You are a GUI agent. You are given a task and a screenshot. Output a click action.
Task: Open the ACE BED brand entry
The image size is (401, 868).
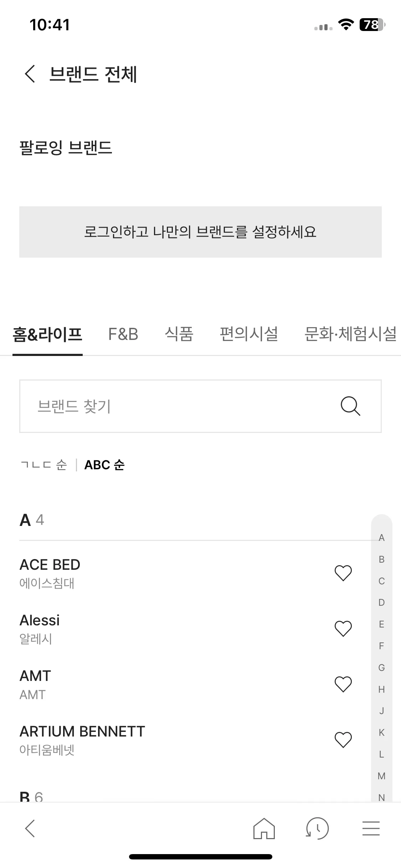pyautogui.click(x=171, y=573)
